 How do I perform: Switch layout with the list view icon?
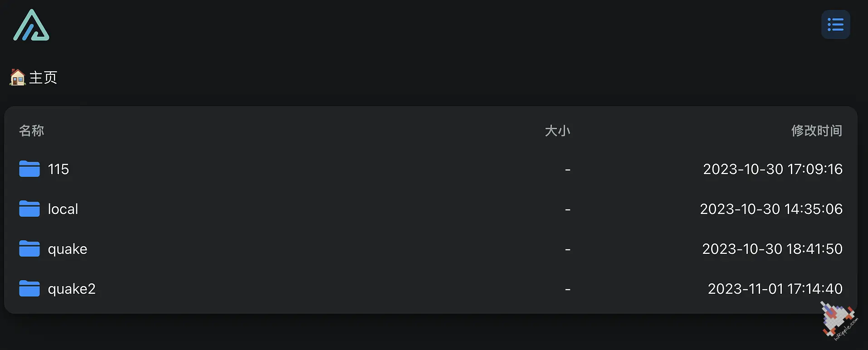pyautogui.click(x=835, y=24)
